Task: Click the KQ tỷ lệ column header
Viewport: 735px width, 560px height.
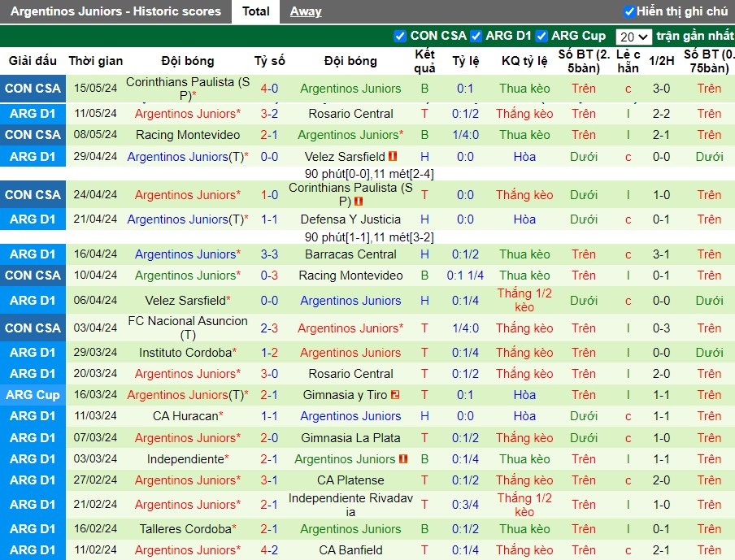Action: 524,61
